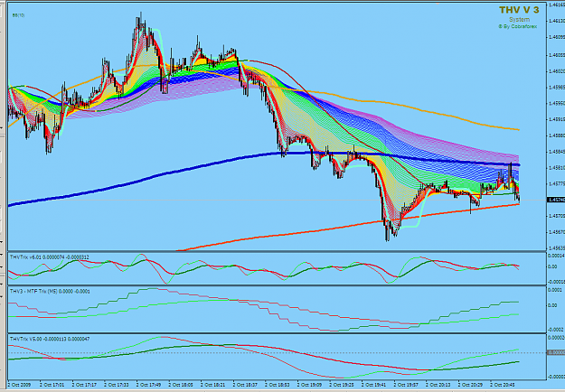Screen dimensions: 565x392
Task: Click the 2 Oct 19:09 time label
Action: pyautogui.click(x=309, y=385)
